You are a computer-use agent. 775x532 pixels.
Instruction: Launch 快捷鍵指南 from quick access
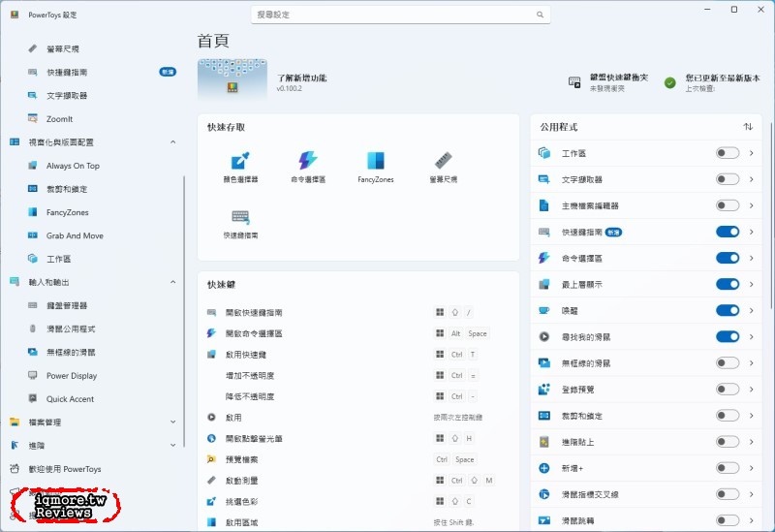240,224
